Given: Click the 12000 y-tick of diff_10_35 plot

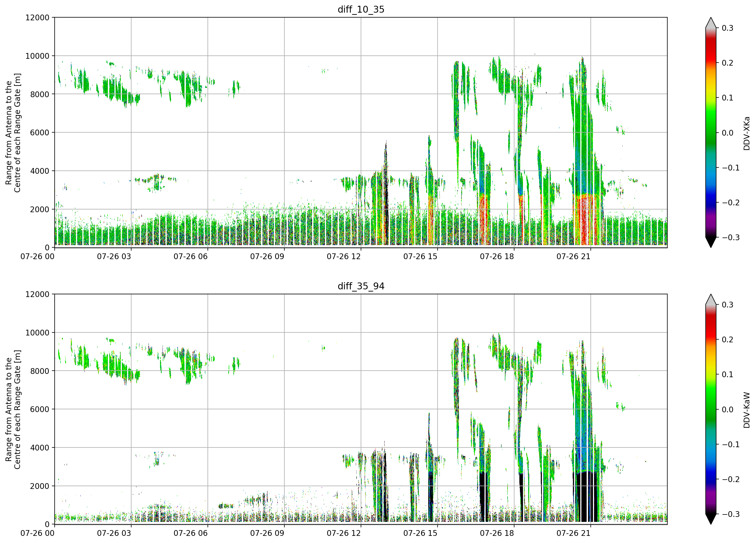Looking at the screenshot, I should click(37, 18).
